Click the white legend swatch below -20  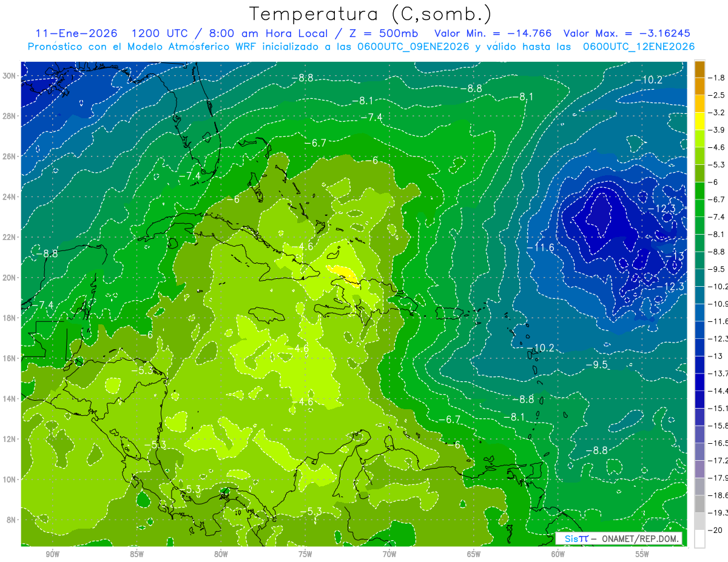click(x=699, y=538)
